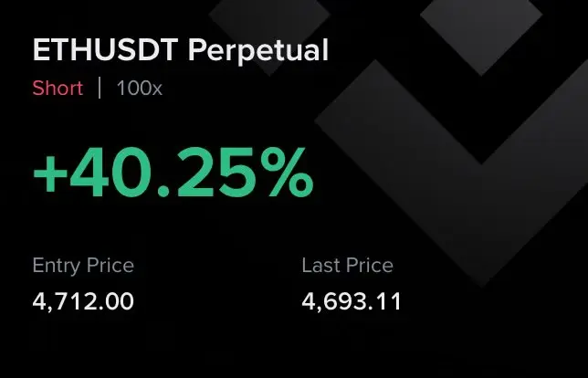Click the vertical divider beside Short

[x=100, y=88]
